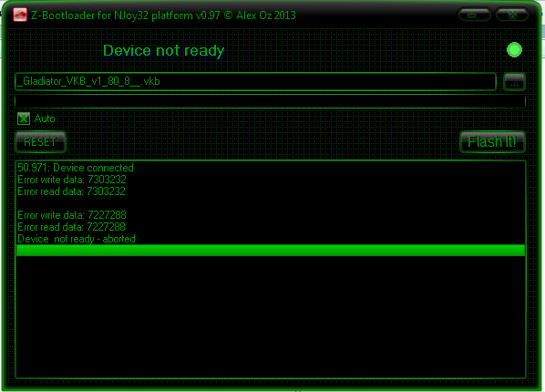Select 'Error read data: 7303232' log line

point(71,191)
